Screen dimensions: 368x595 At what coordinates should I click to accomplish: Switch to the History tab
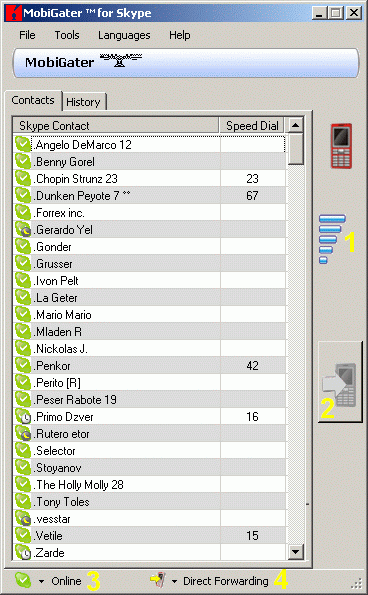[84, 102]
